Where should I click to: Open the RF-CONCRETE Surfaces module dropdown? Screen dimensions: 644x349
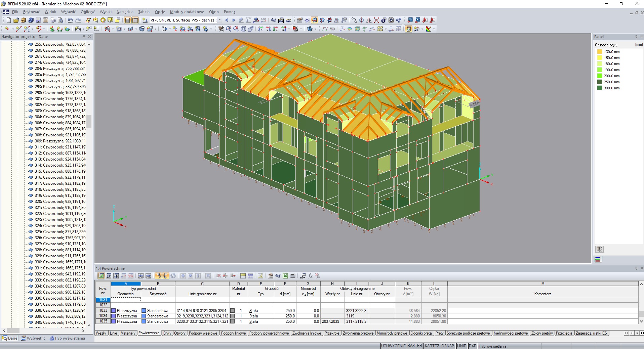click(220, 20)
